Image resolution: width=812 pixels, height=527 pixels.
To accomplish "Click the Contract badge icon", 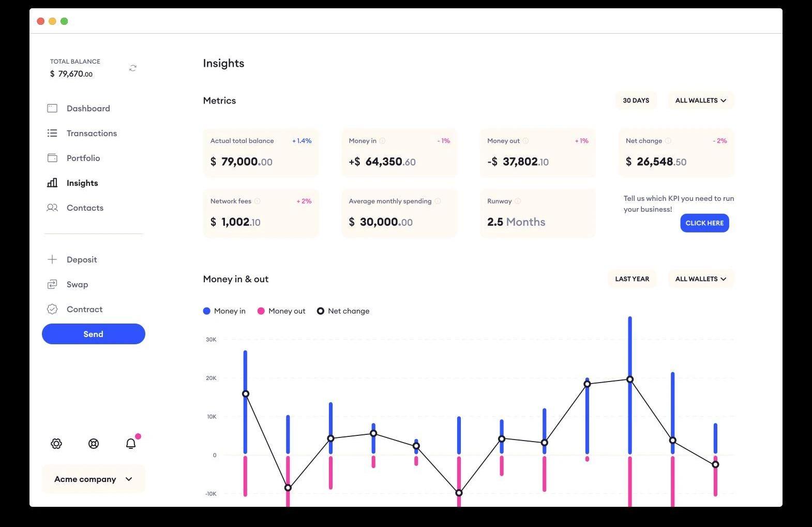I will tap(52, 309).
